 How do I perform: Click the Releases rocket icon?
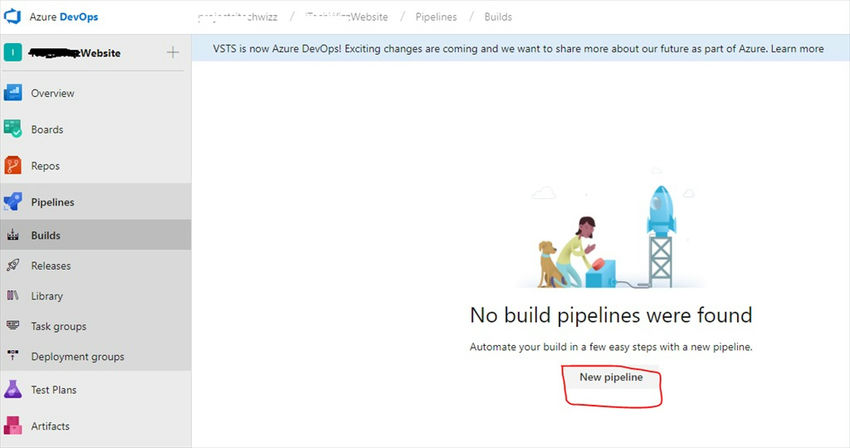[x=12, y=265]
